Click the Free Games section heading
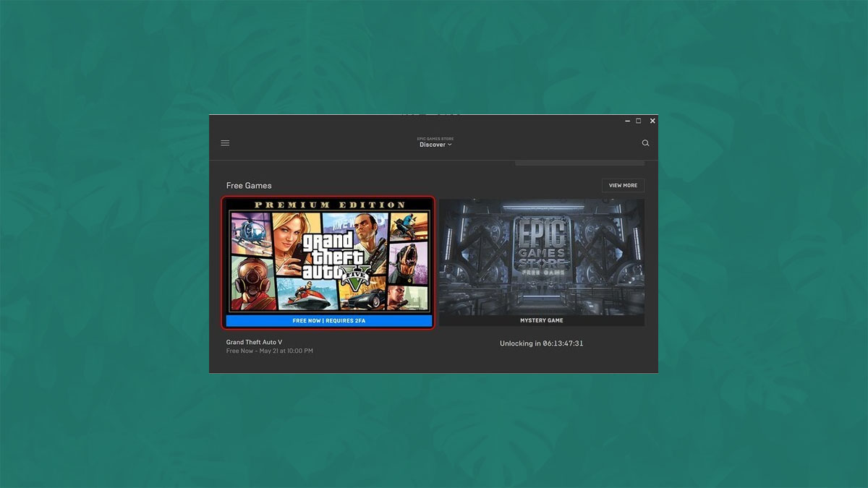 249,185
